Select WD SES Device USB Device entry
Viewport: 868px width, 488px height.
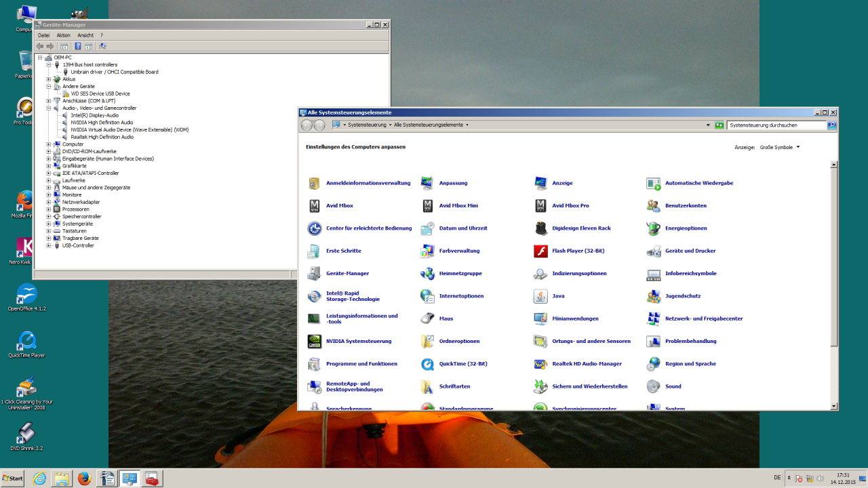coord(100,94)
